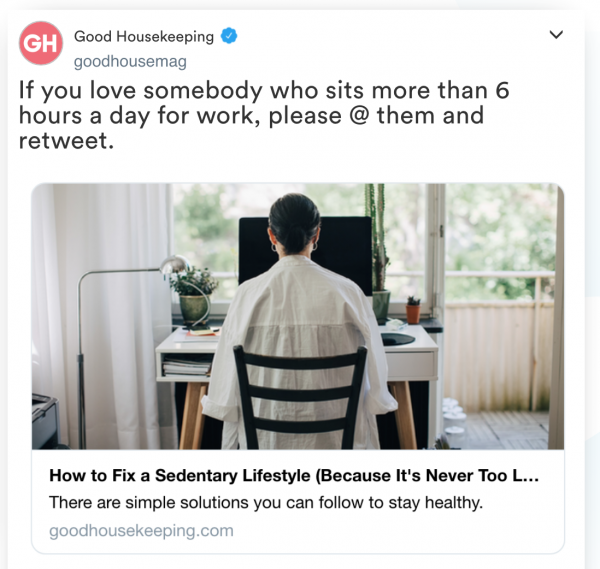Click the silver desk lamp head in photo
The image size is (600, 569).
[174, 264]
